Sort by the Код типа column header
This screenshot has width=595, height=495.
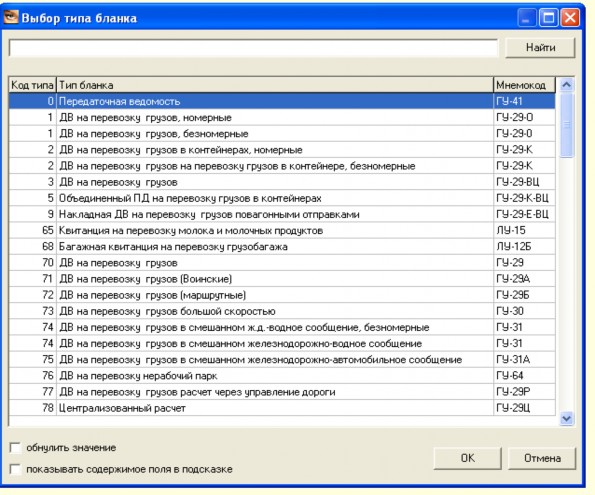(x=33, y=85)
